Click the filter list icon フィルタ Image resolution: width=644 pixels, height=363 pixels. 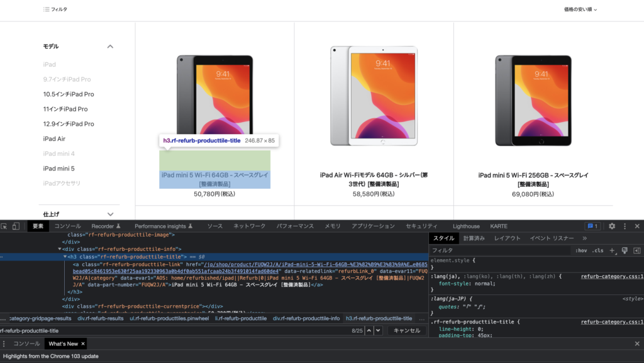coord(55,9)
